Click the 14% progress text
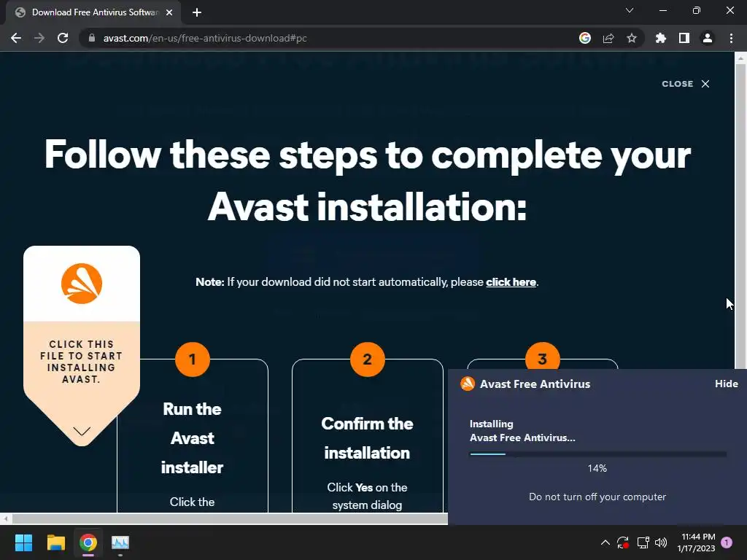The width and height of the screenshot is (747, 560). coord(597,469)
